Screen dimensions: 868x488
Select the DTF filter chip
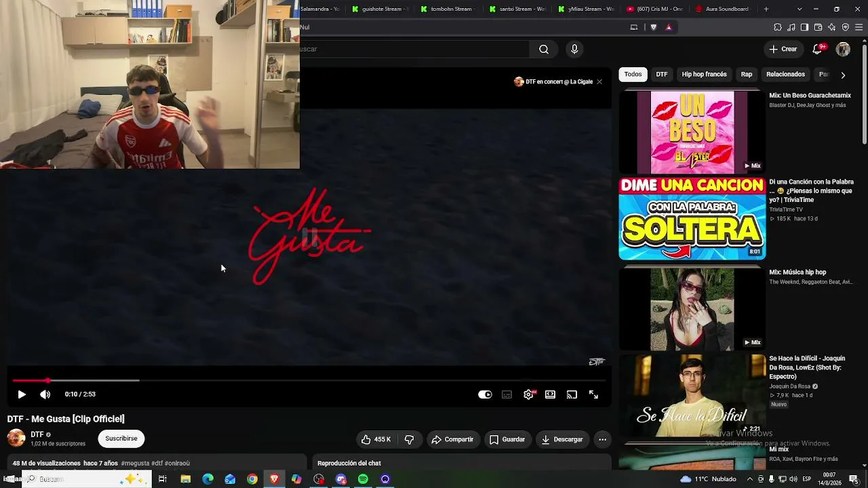pos(662,75)
